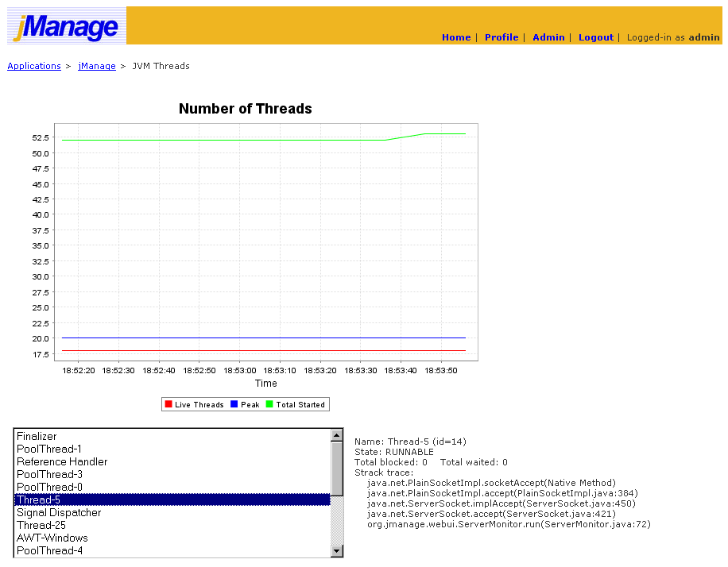The image size is (728, 567).
Task: Click red Live Threads legend swatch
Action: tap(168, 404)
